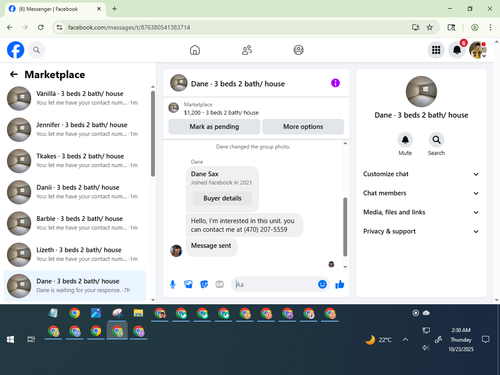Open Jennifer's house conversation

75,129
